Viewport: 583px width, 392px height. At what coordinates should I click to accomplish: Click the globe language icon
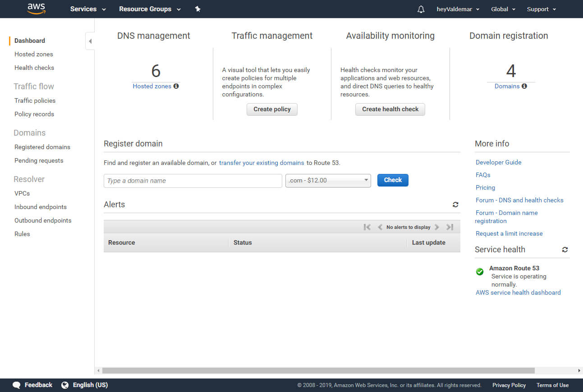pyautogui.click(x=65, y=385)
